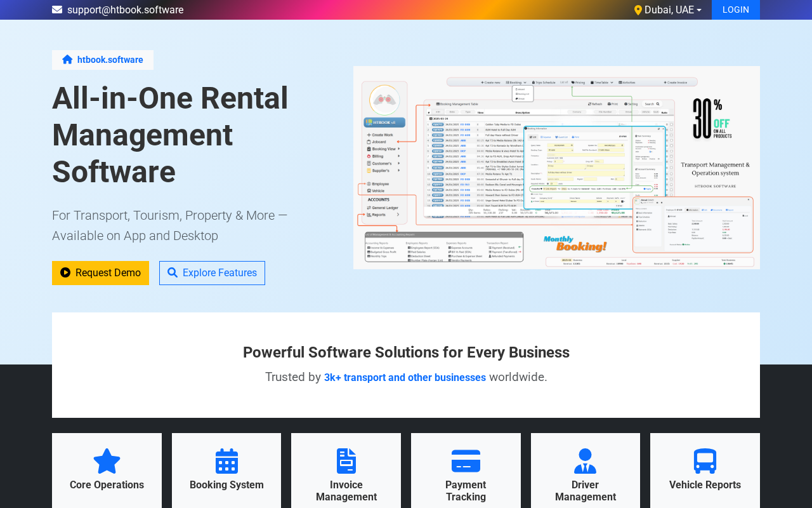The height and width of the screenshot is (508, 812).
Task: Click the Core Operations star icon
Action: (x=107, y=461)
